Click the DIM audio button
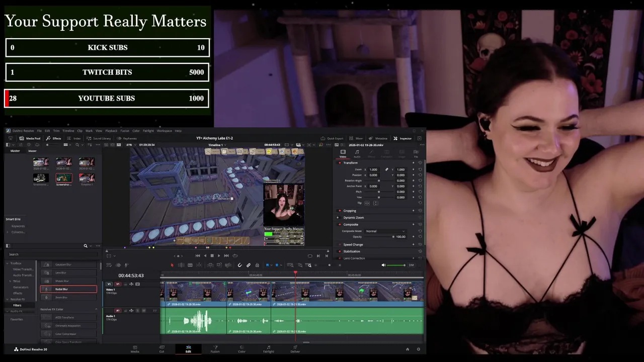 411,265
